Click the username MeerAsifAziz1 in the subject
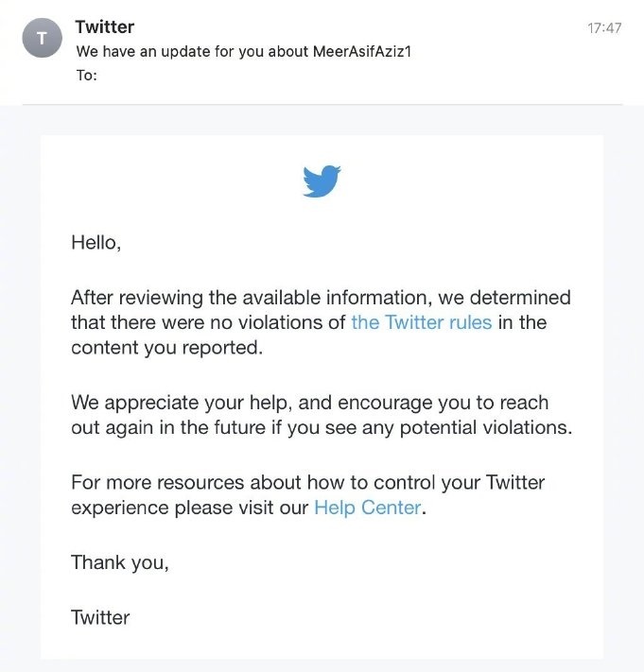The height and width of the screenshot is (672, 644). pos(362,51)
